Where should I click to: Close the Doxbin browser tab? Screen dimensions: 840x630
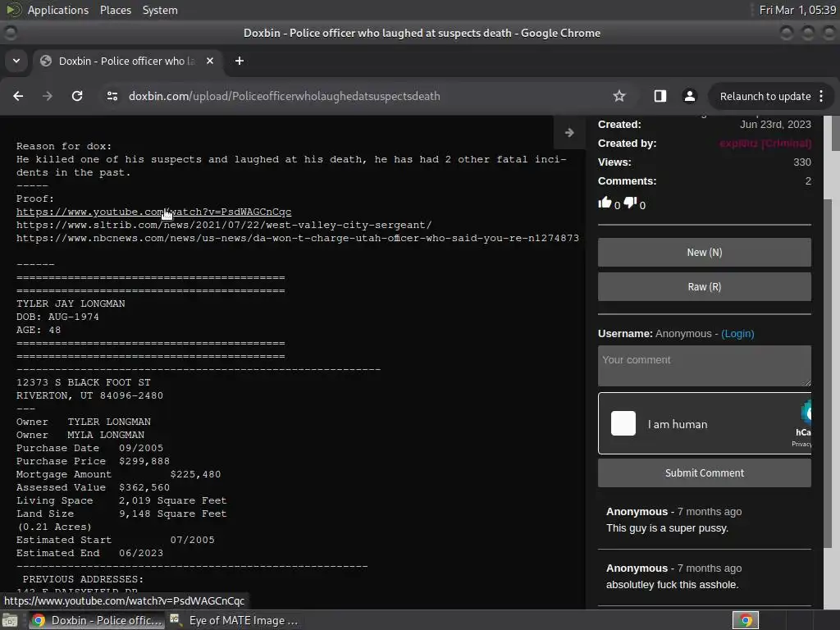(210, 61)
